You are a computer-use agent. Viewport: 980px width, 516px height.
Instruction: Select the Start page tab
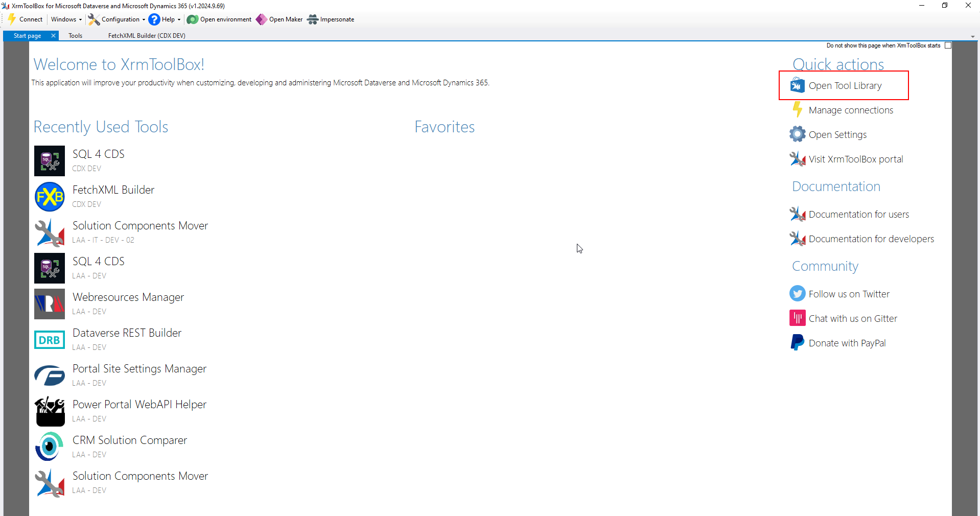(28, 36)
